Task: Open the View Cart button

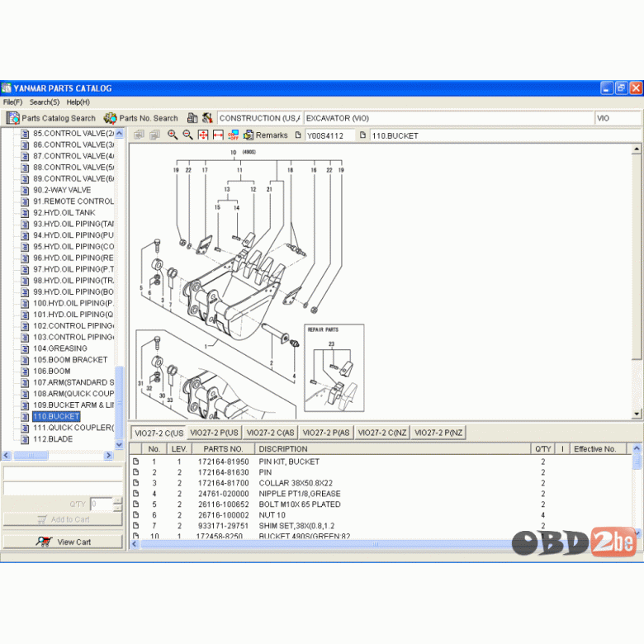Action: coord(63,542)
